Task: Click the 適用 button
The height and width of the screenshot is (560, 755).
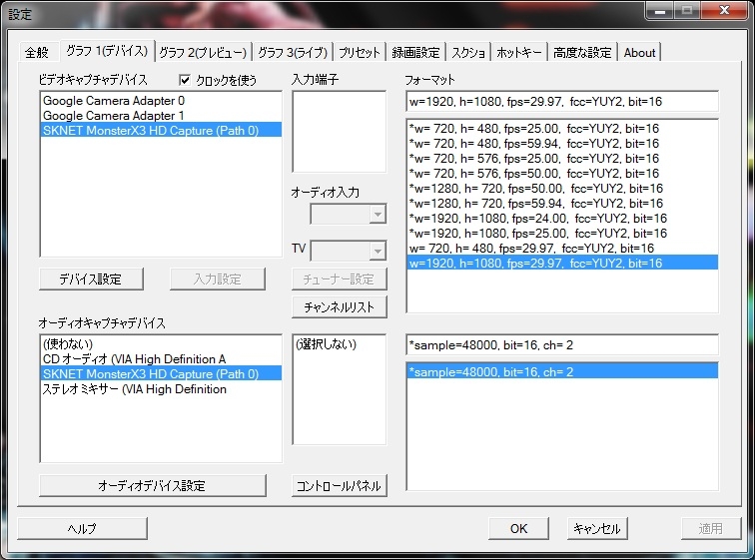Action: coord(711,528)
